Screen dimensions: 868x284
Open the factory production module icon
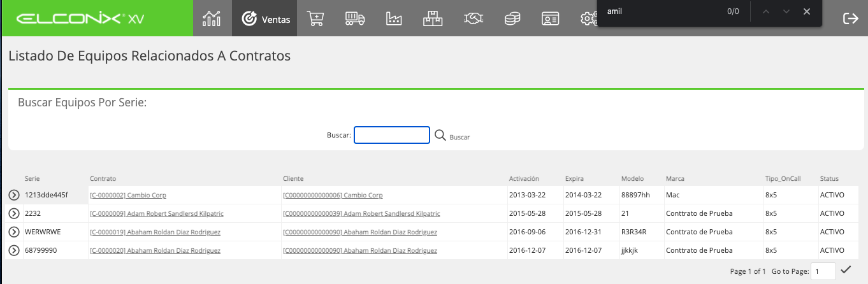tap(394, 18)
